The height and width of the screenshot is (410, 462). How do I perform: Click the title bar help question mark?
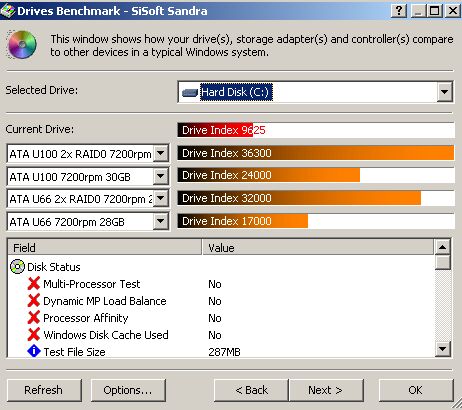point(399,11)
